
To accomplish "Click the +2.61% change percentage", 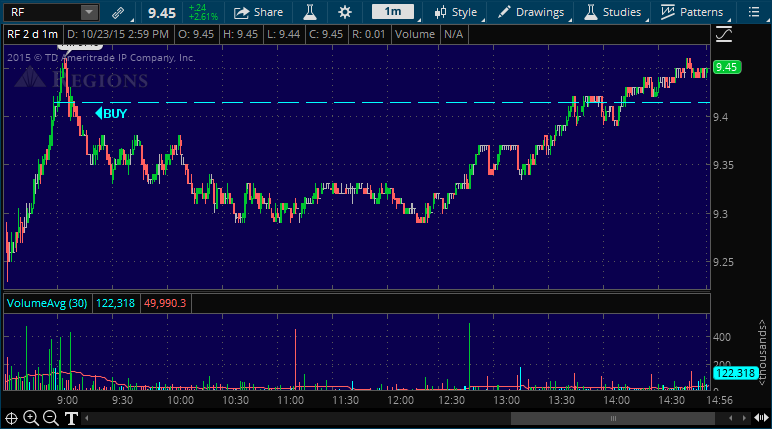I will (x=203, y=17).
